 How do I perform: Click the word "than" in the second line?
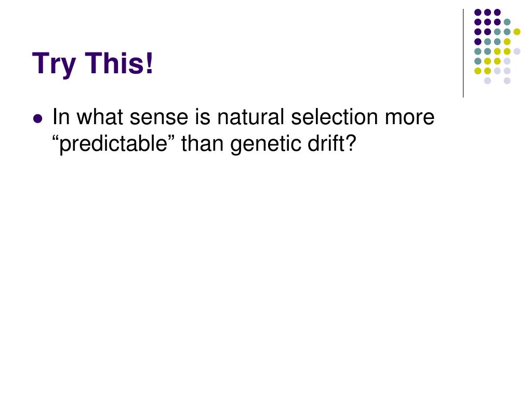coord(202,143)
